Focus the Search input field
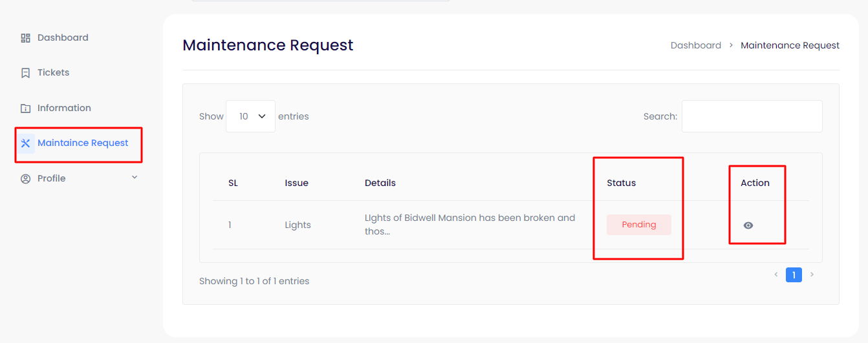This screenshot has width=868, height=343. 752,116
